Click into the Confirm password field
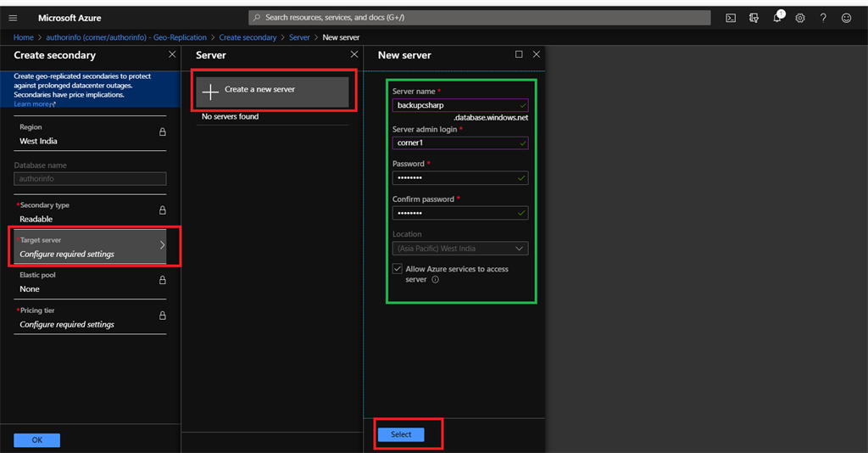The image size is (868, 453). 460,213
